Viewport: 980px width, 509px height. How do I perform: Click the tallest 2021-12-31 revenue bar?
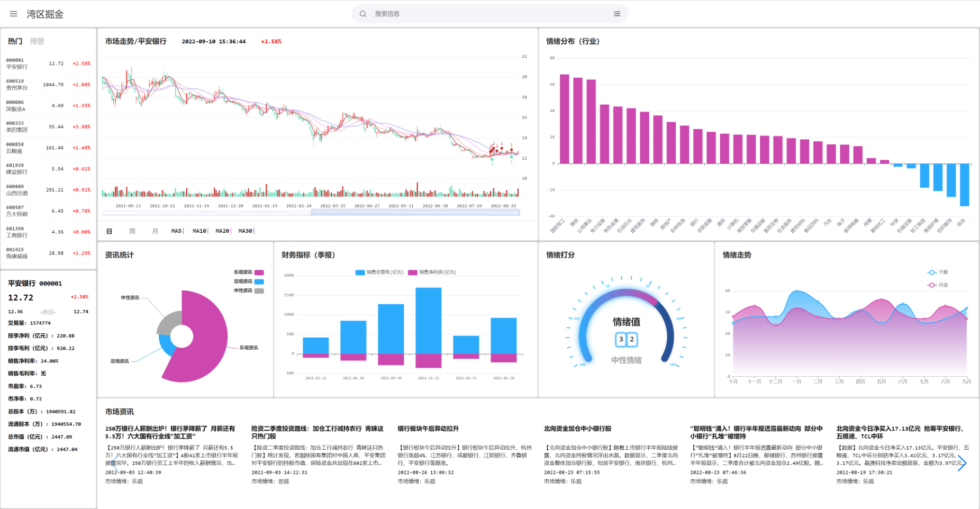[429, 321]
